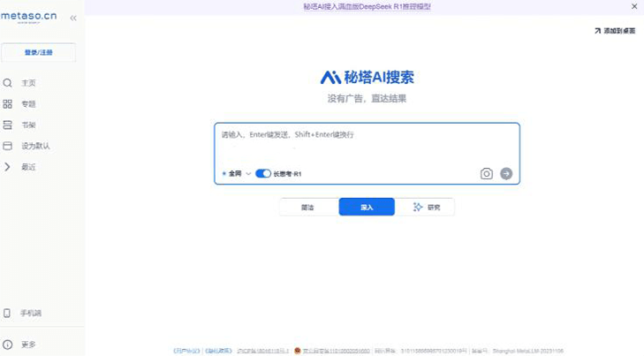
Task: Click the magnifier icon beside 主页
Action: pos(7,83)
